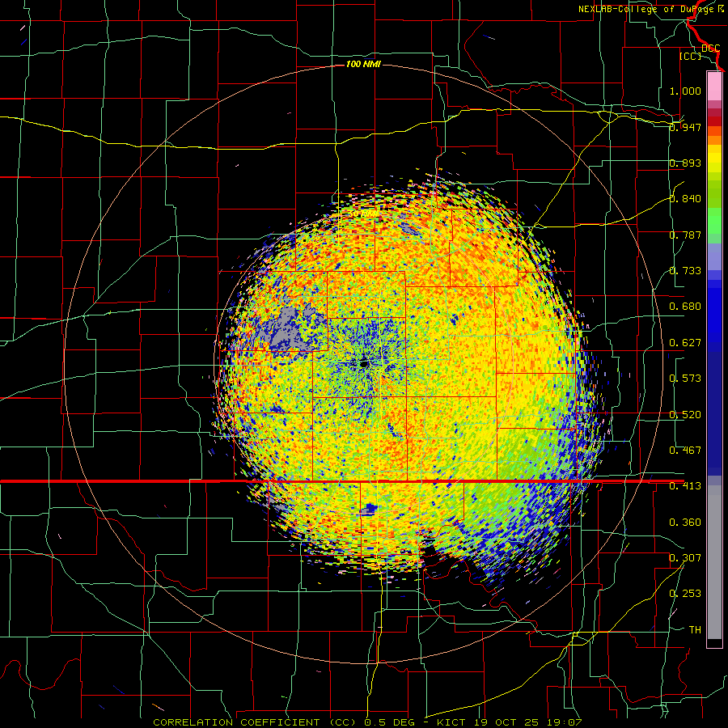728x728 pixels.
Task: Click the 0.307 legend value
Action: point(685,557)
